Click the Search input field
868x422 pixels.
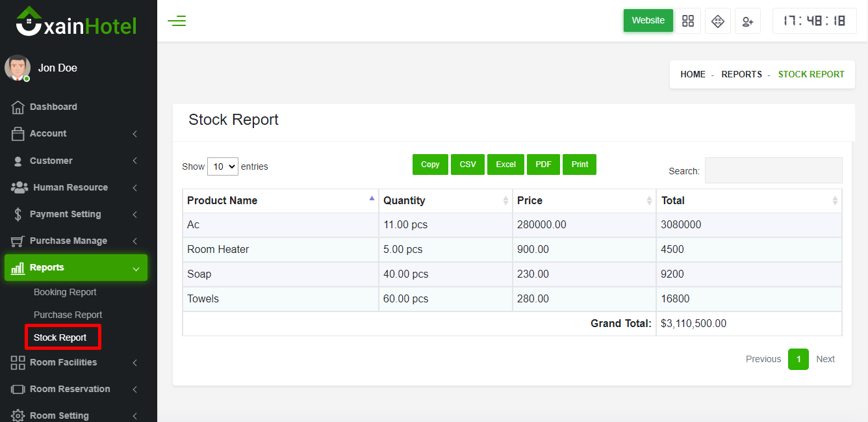click(773, 170)
